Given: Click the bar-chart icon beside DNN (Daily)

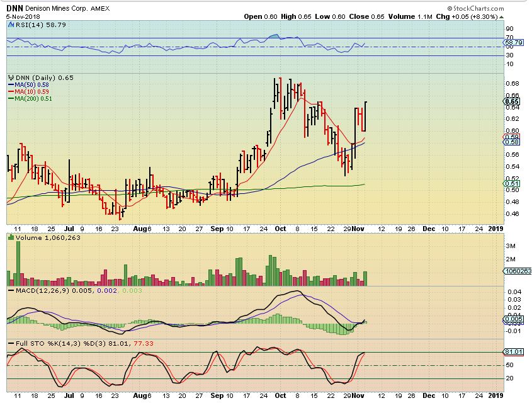Looking at the screenshot, I should (11, 77).
